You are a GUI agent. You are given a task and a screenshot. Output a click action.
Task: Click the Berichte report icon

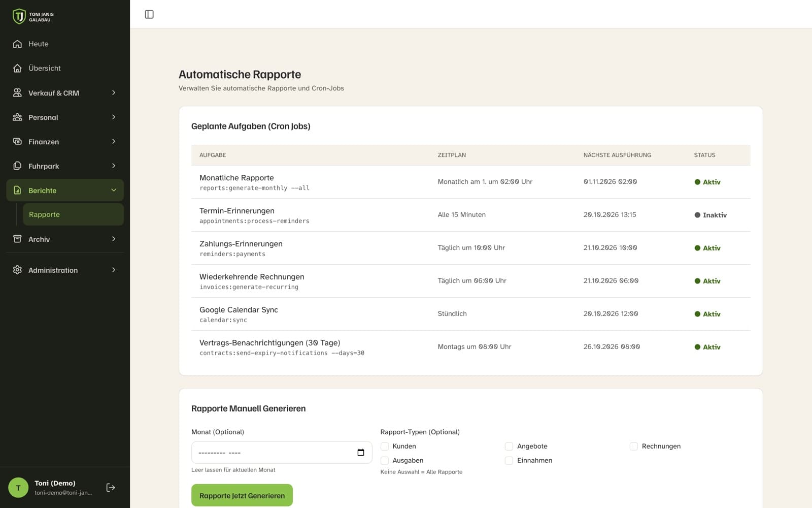pyautogui.click(x=17, y=190)
